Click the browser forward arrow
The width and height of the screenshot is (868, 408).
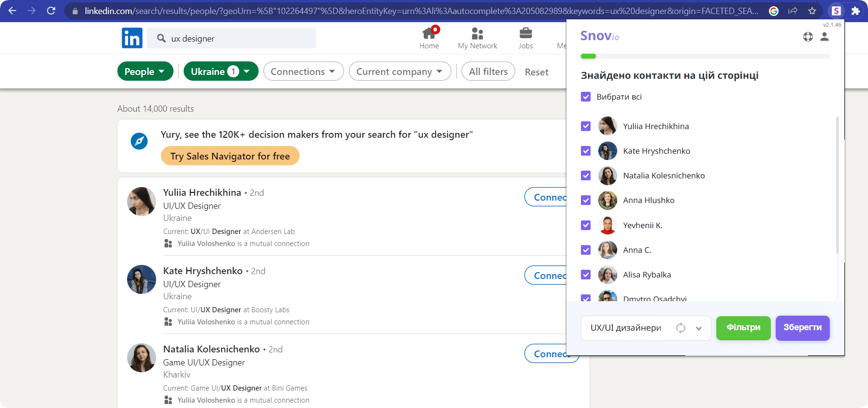[32, 11]
